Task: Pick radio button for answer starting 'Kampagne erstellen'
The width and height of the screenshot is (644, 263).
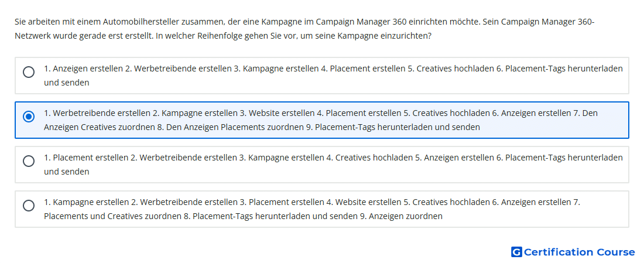Action: 29,206
